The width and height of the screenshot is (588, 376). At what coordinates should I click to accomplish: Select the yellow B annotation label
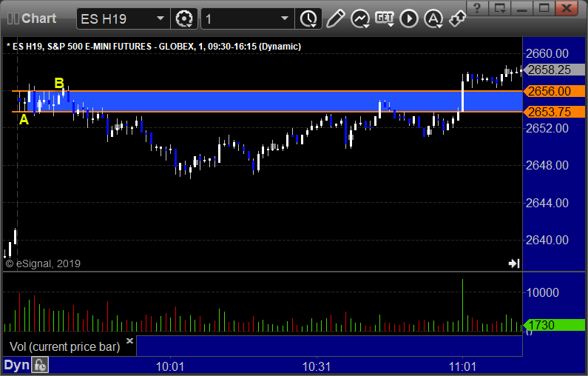click(59, 83)
